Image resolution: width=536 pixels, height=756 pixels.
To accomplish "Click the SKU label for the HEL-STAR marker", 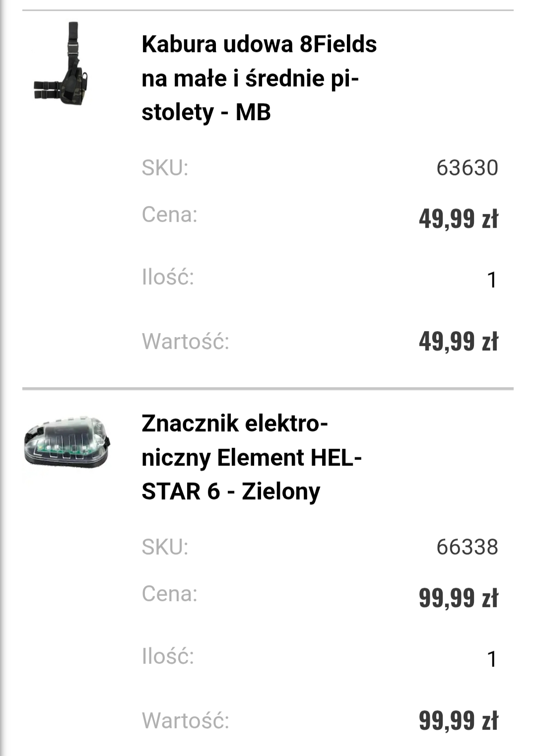I will coord(165,547).
